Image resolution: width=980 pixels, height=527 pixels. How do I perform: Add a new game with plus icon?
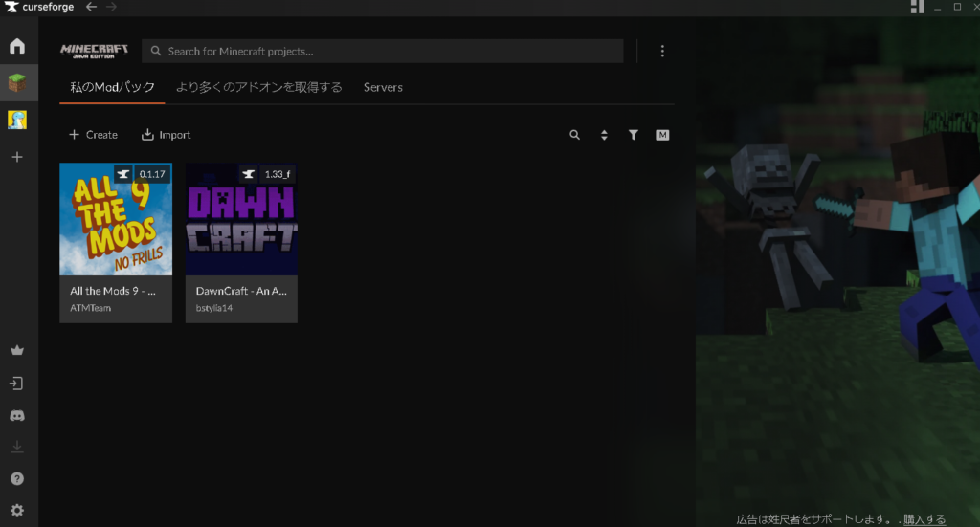[x=17, y=157]
